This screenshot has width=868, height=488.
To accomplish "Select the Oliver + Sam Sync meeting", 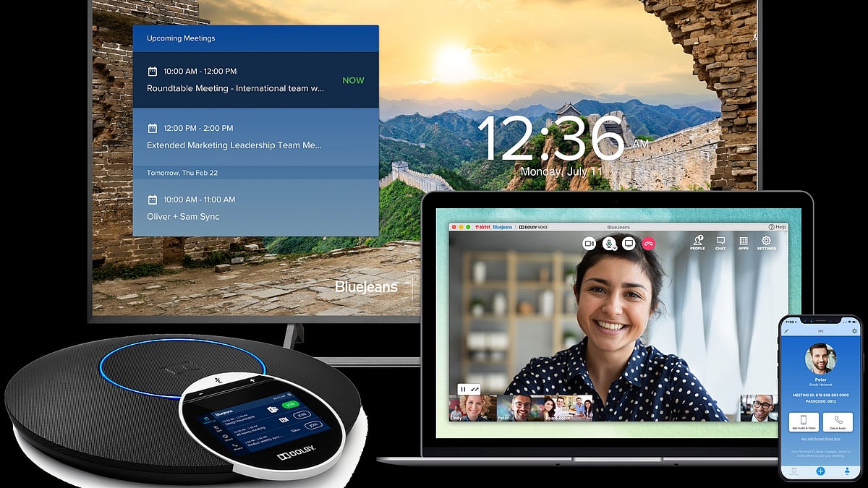I will [x=255, y=208].
